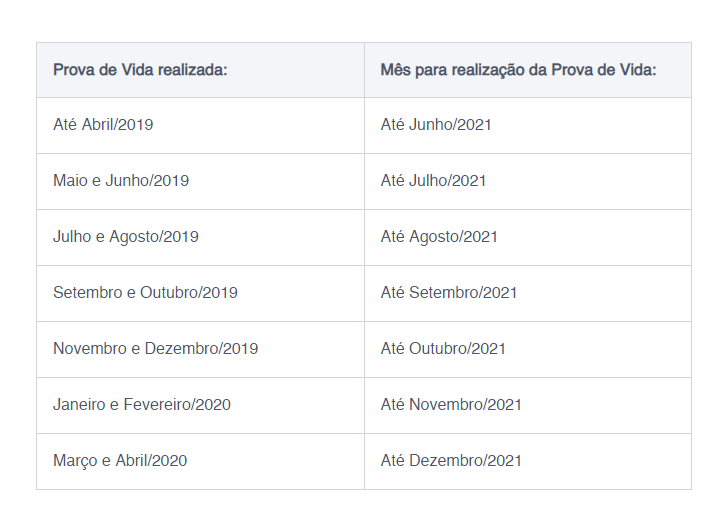Click the 'Até Julho/2021' cell
706x518 pixels.
[x=433, y=181]
